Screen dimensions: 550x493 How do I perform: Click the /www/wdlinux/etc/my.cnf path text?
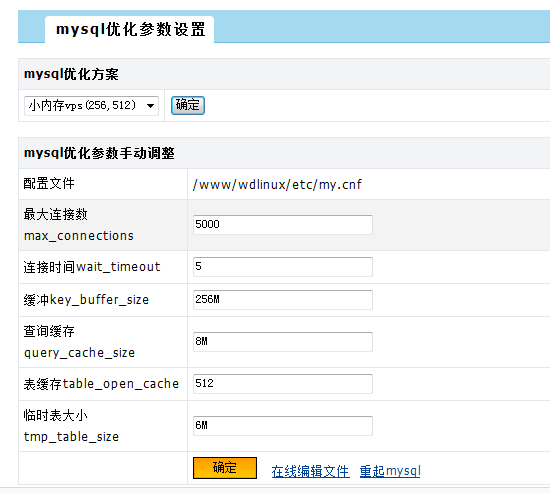click(x=277, y=185)
